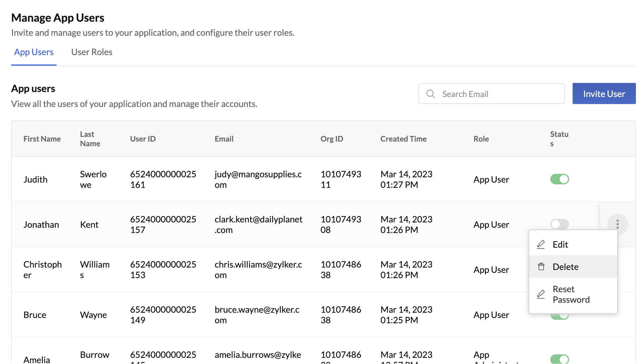This screenshot has width=640, height=364.
Task: Click the pencil icon beside Edit option
Action: (541, 244)
